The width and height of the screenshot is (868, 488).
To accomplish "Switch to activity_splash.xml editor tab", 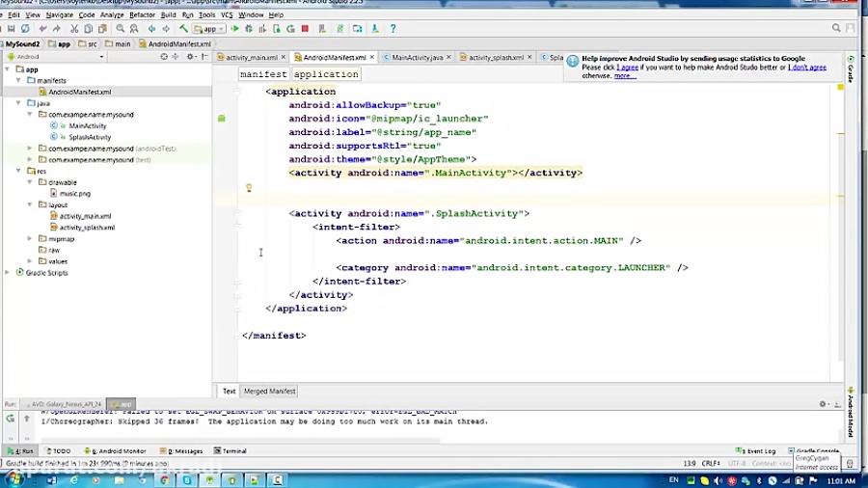I will point(496,58).
